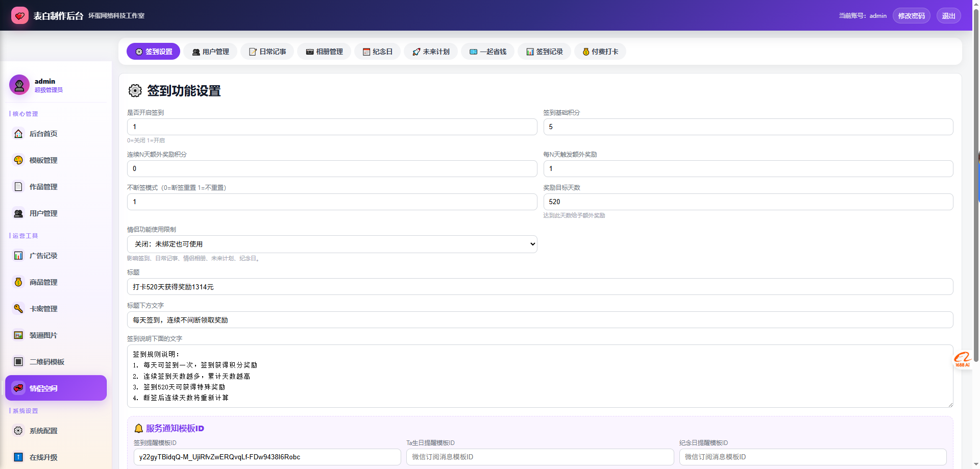Click the heart logo icon in header
The width and height of the screenshot is (980, 469).
20,15
